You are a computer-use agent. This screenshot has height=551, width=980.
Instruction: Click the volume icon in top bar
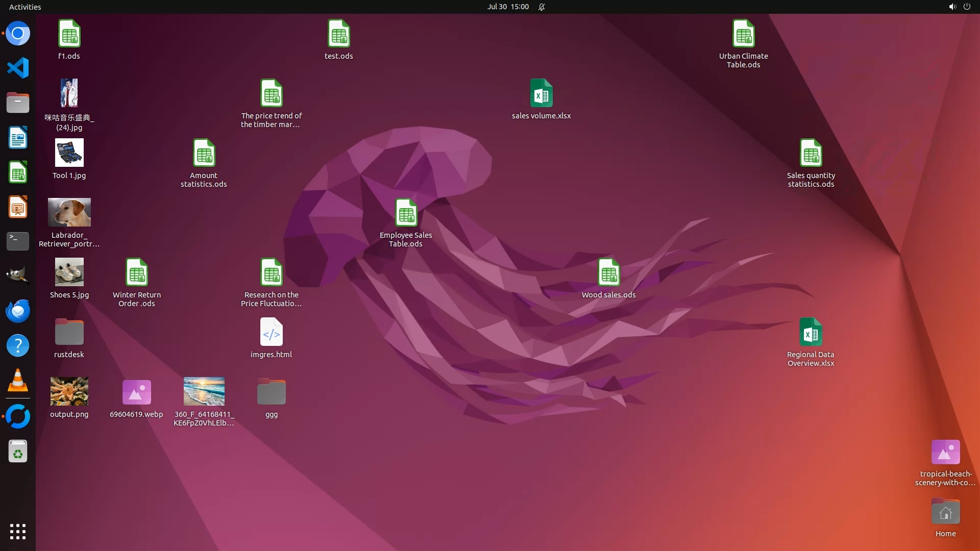[952, 7]
